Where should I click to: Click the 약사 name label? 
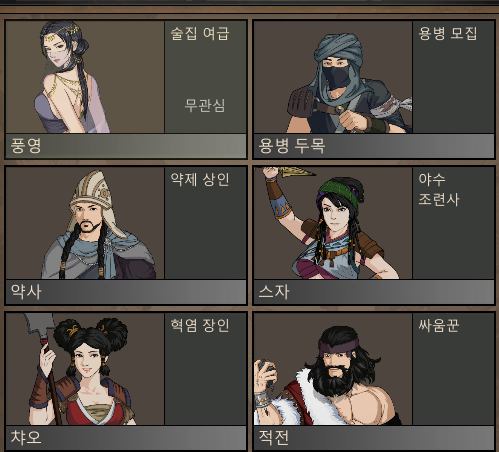26,292
